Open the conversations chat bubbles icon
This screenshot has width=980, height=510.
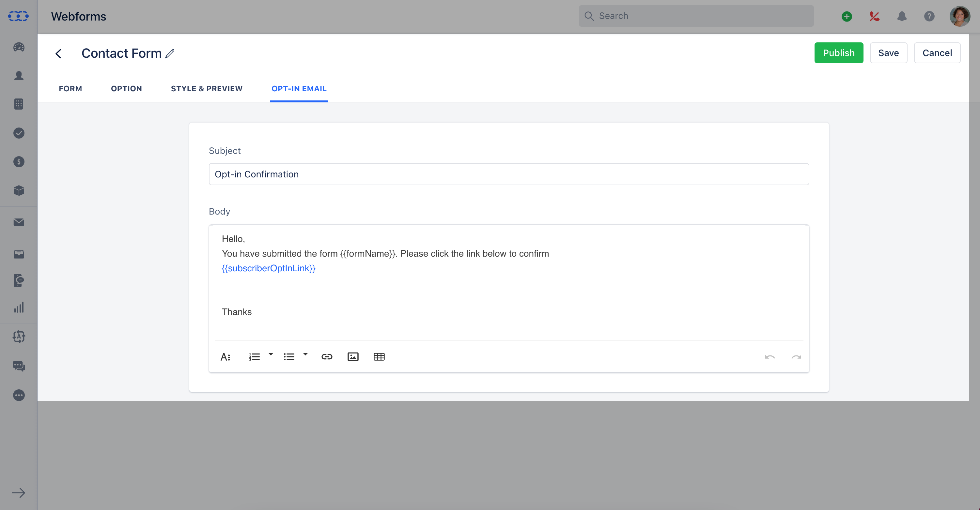click(19, 366)
